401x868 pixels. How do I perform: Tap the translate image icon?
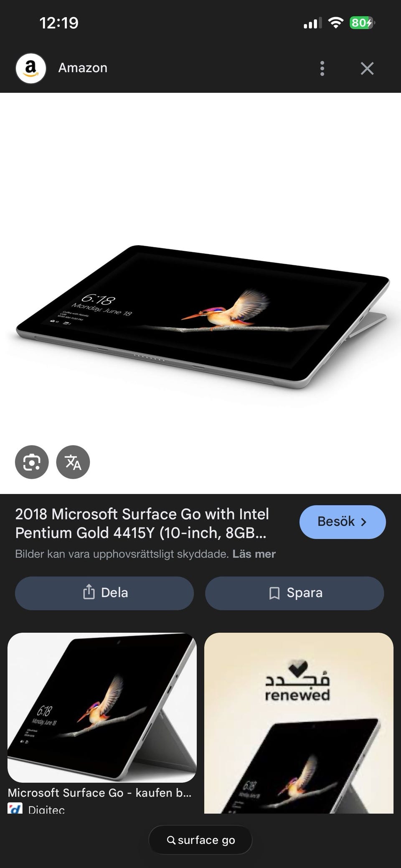click(73, 462)
